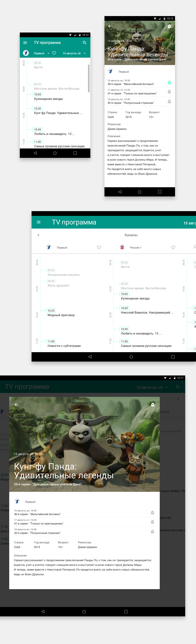Screen dimensions: 196x644
Task: Toggle the favorite heart beside Первый in the phone header
Action: point(54,53)
